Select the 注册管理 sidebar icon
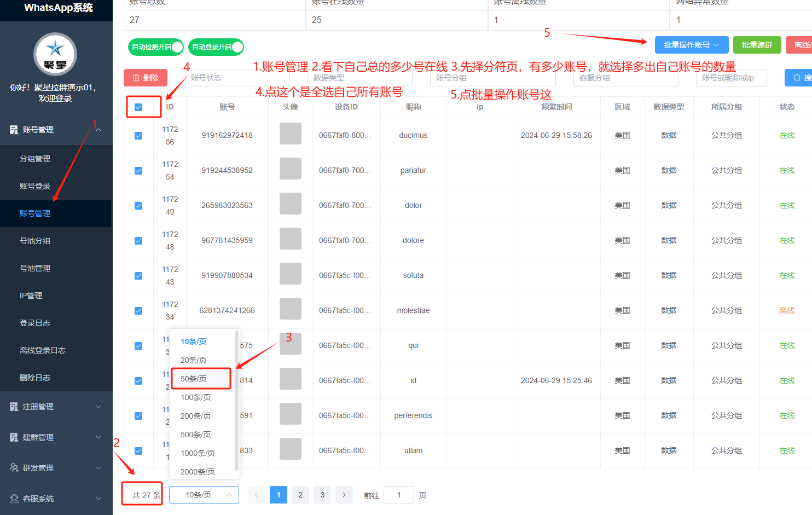The width and height of the screenshot is (812, 515). [x=14, y=406]
